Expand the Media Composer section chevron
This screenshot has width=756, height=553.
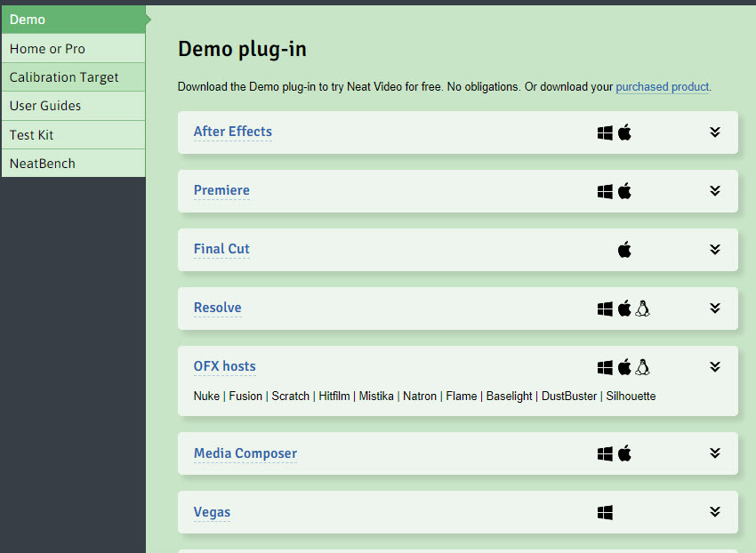(x=715, y=453)
